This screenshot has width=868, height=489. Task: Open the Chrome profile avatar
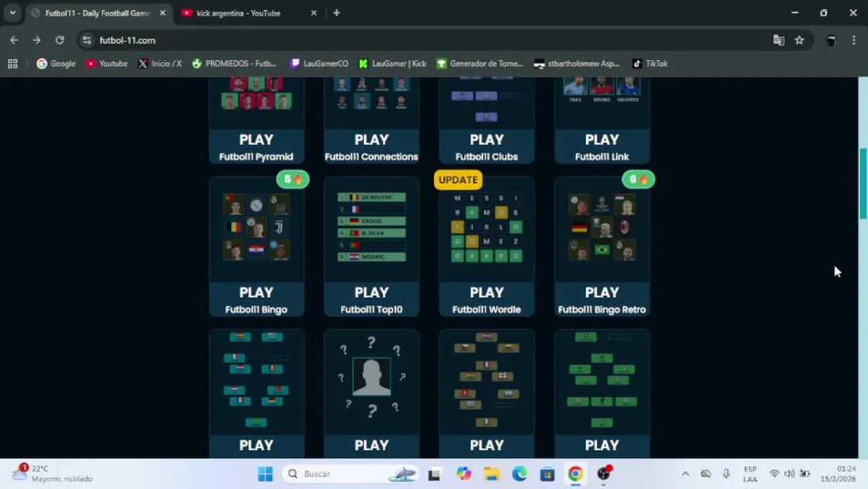point(831,41)
